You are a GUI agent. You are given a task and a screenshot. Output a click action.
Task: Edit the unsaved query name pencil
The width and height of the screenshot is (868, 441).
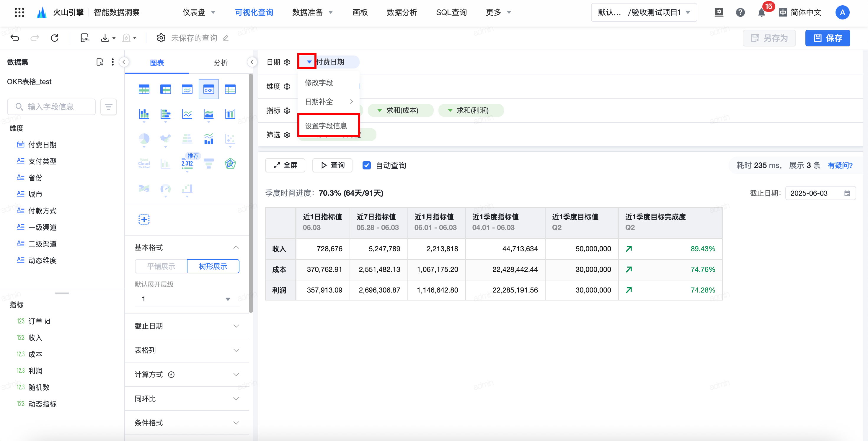[x=226, y=38]
